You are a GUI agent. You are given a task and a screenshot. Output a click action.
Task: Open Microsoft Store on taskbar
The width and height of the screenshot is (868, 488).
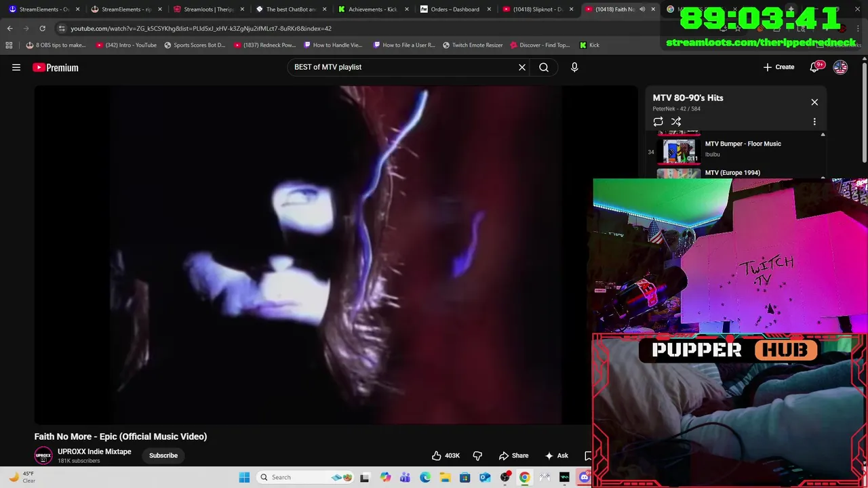465,477
